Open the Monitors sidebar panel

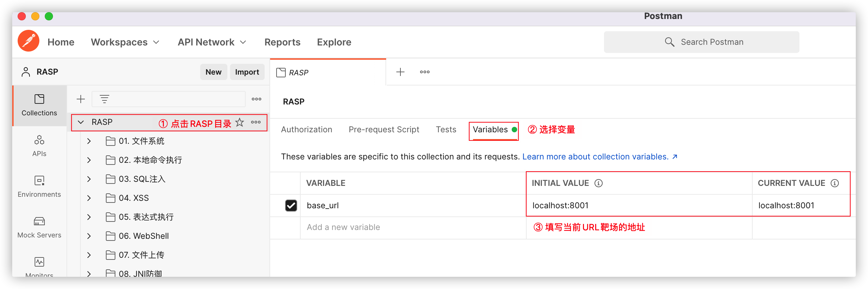click(39, 266)
